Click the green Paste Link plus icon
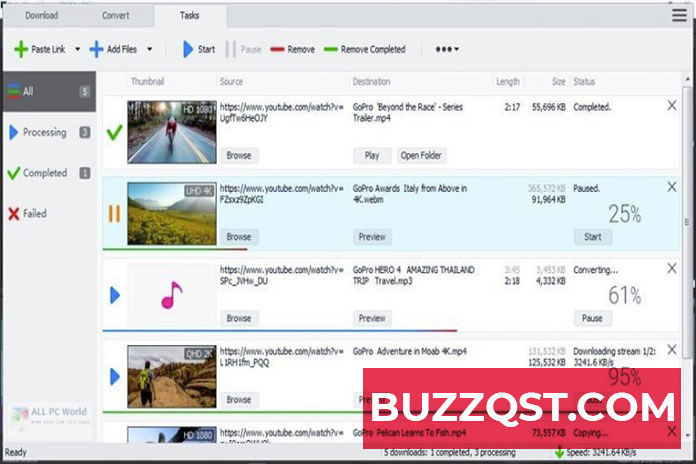696x464 pixels. click(x=21, y=49)
